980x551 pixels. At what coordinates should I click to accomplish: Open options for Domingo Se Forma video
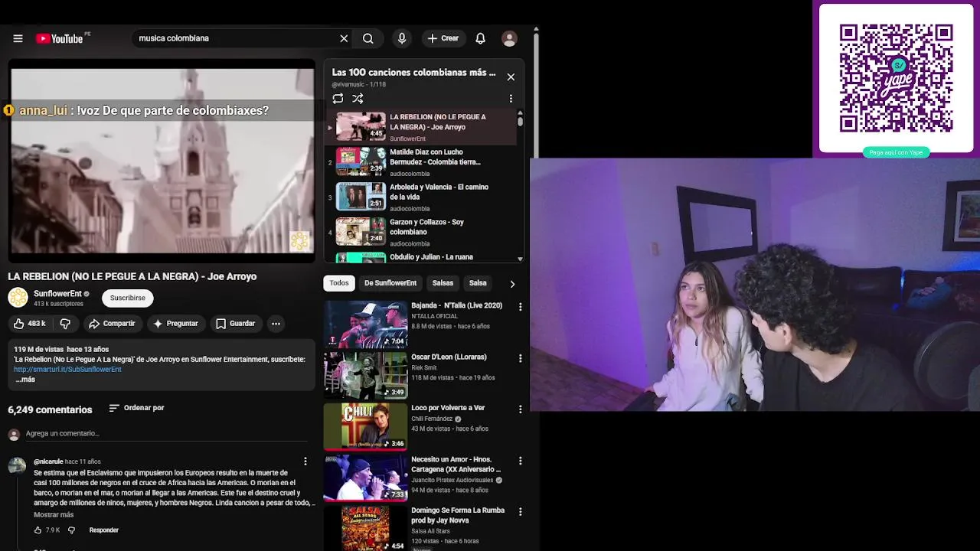click(x=520, y=512)
